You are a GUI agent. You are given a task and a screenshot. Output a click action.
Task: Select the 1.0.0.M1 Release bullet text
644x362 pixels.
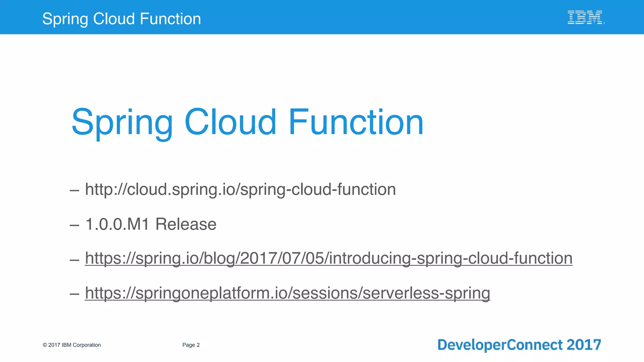(x=151, y=224)
